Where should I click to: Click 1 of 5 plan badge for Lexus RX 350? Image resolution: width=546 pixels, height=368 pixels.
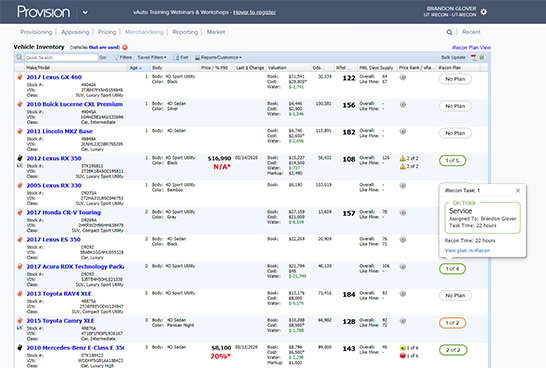pos(452,160)
